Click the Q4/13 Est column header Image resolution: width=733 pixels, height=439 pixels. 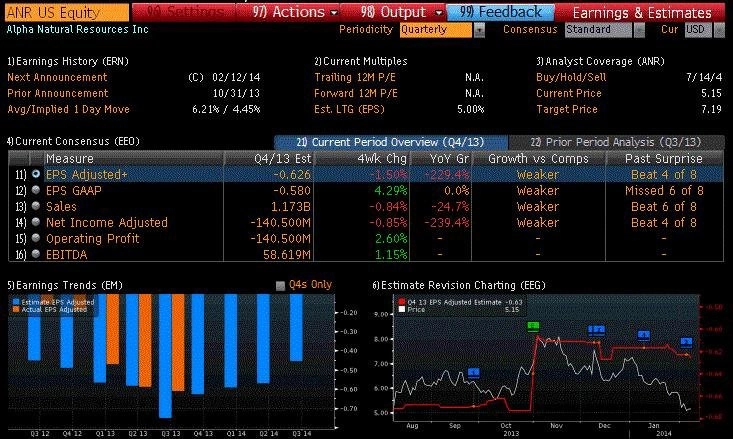(269, 158)
